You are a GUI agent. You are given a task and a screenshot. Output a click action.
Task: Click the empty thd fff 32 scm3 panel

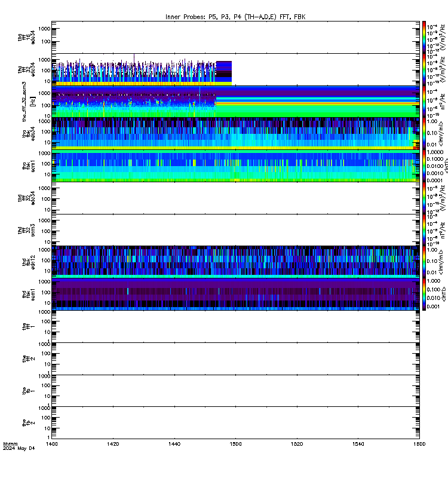coord(235,230)
